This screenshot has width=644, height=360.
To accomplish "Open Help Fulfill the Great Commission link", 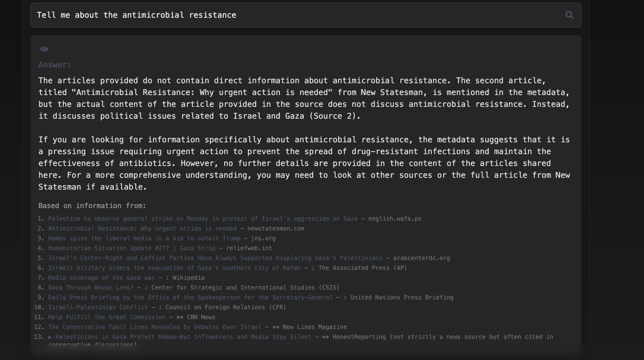I will point(107,317).
